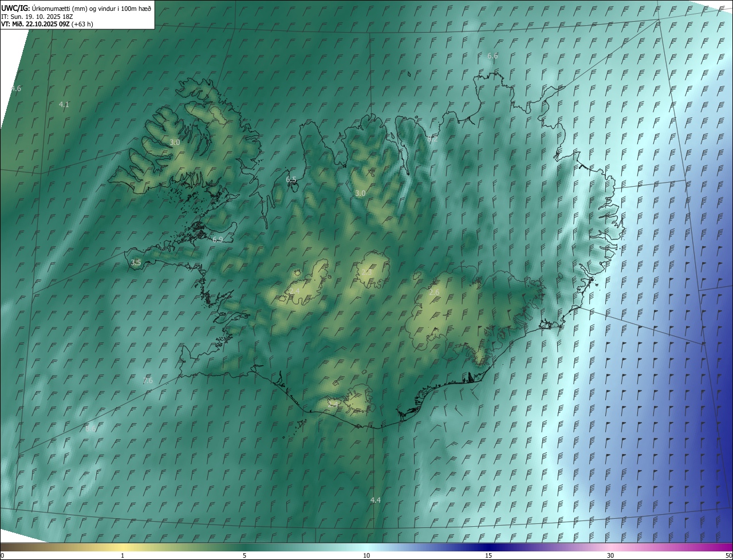The image size is (733, 560).
Task: Click the 4.6 value label on the map
Action: pos(16,88)
